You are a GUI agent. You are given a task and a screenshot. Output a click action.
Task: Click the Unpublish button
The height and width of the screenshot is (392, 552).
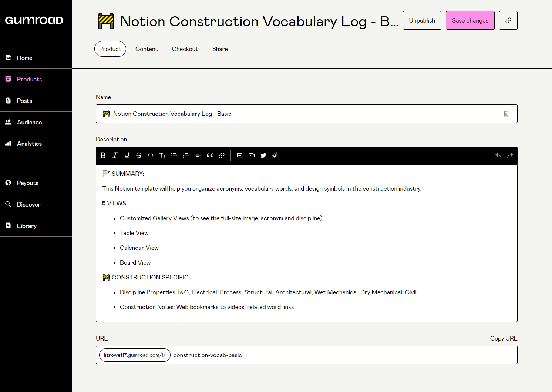pyautogui.click(x=422, y=20)
